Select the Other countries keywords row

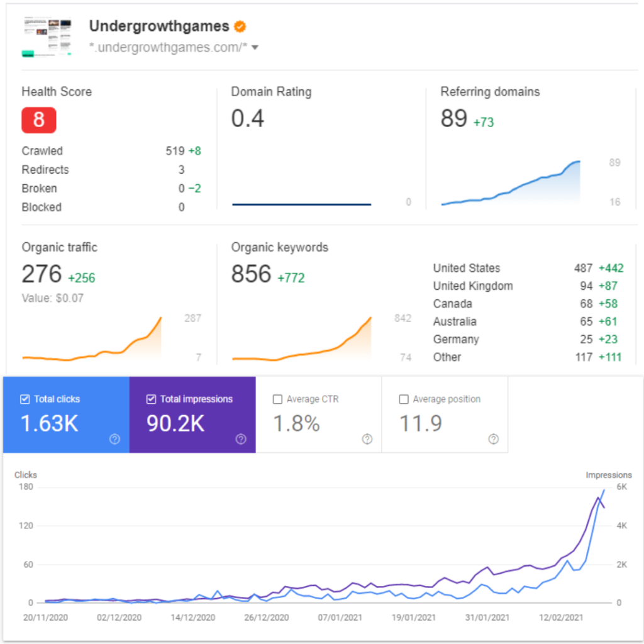tap(528, 357)
